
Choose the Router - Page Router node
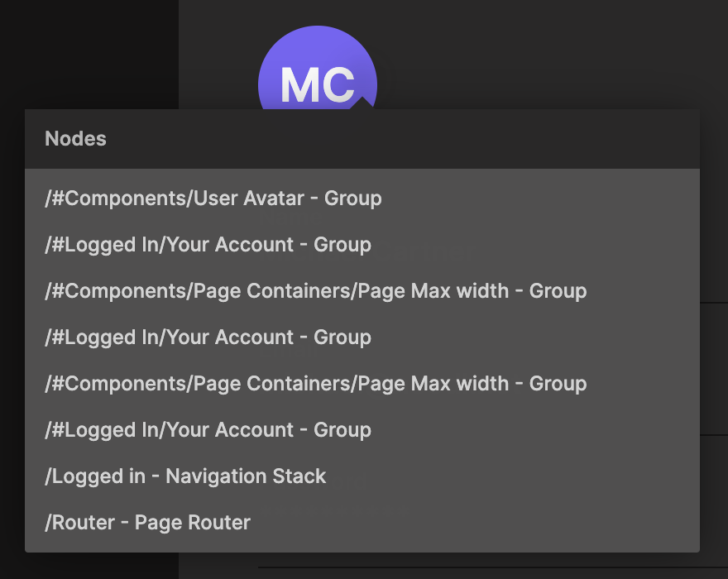pyautogui.click(x=148, y=523)
